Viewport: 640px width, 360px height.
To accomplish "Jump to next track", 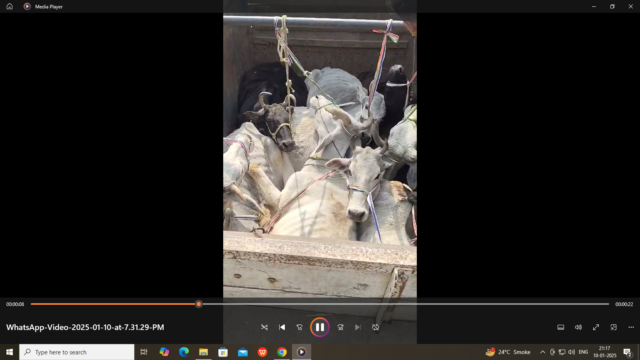I will point(358,327).
